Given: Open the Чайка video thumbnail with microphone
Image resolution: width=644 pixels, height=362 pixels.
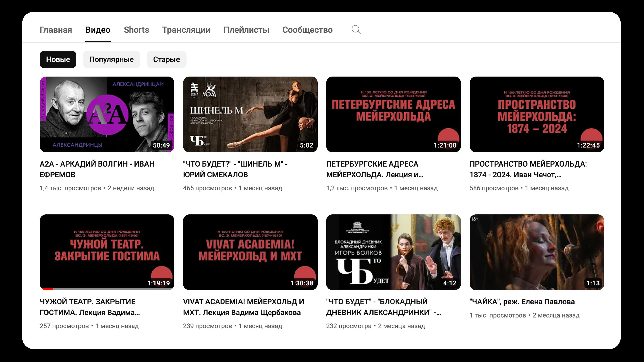Looking at the screenshot, I should (537, 252).
